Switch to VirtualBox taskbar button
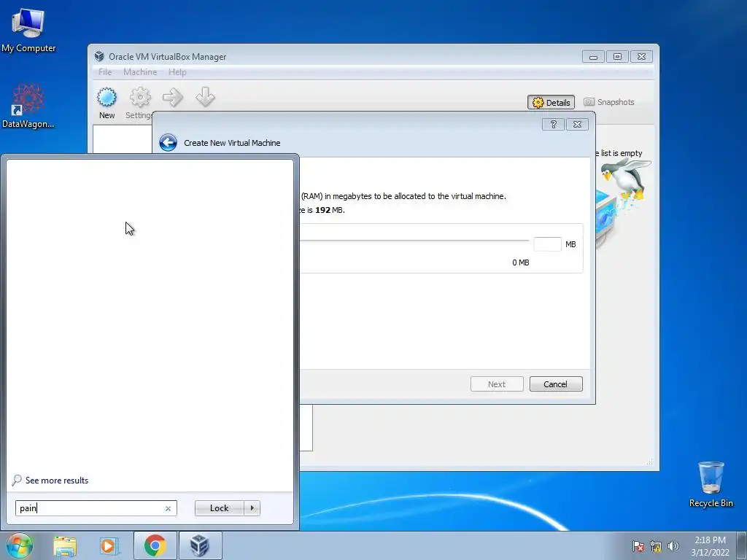 tap(200, 545)
